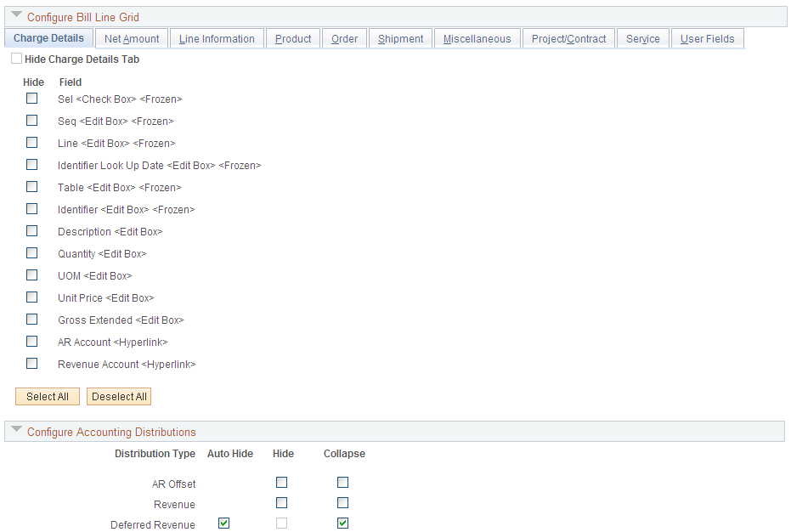Open the Line Information tab

(x=217, y=38)
